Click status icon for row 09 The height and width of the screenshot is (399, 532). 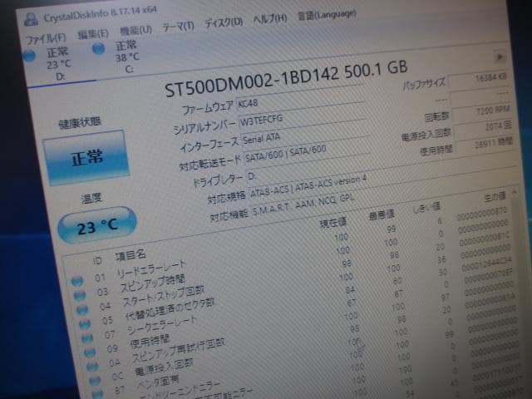[90, 352]
